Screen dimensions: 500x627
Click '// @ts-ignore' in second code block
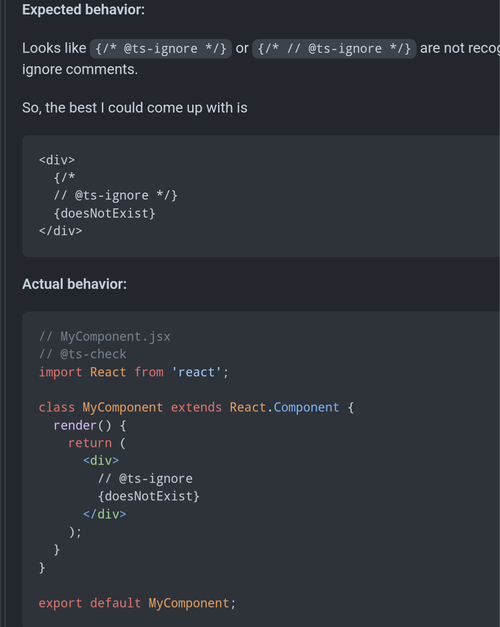(x=145, y=479)
